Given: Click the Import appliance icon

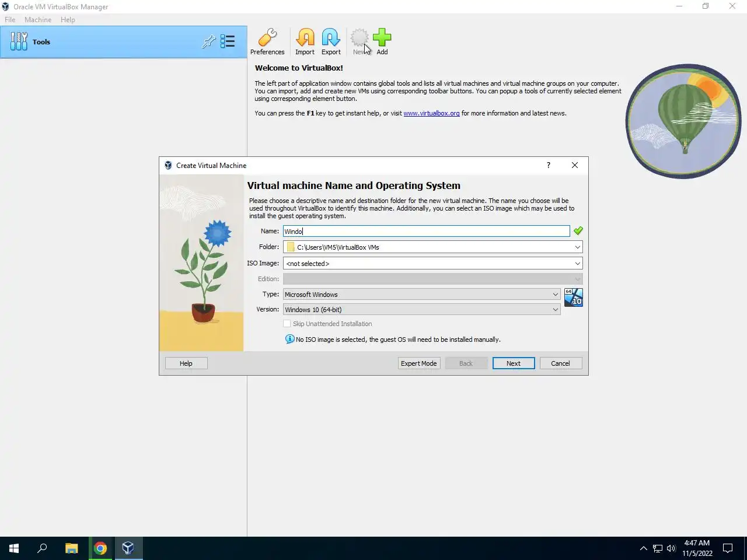Looking at the screenshot, I should [x=305, y=42].
